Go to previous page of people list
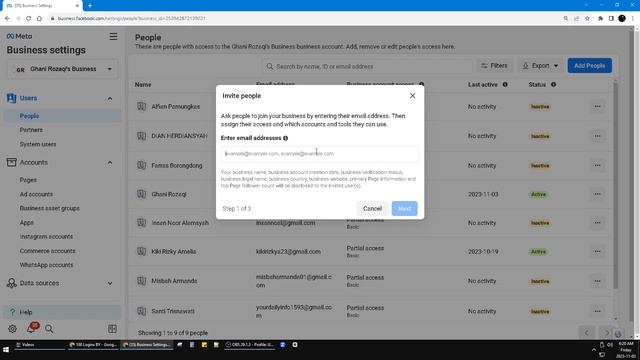This screenshot has width=640, height=360. [587, 333]
